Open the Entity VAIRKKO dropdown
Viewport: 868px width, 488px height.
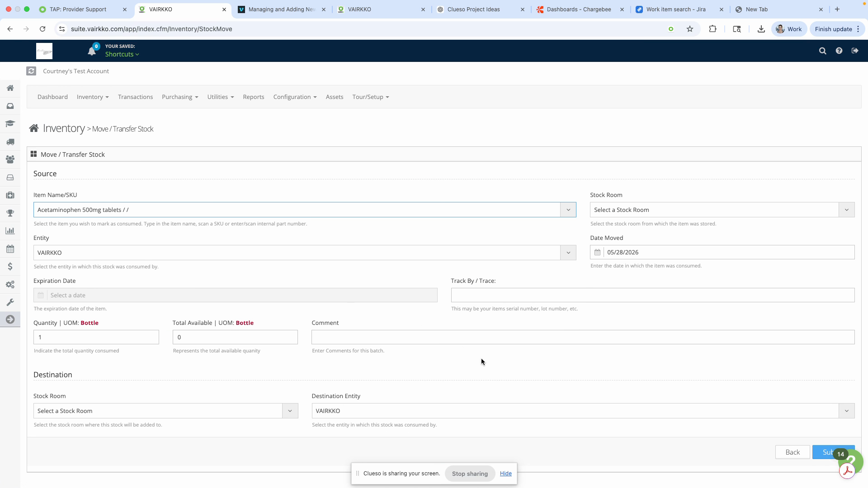305,253
